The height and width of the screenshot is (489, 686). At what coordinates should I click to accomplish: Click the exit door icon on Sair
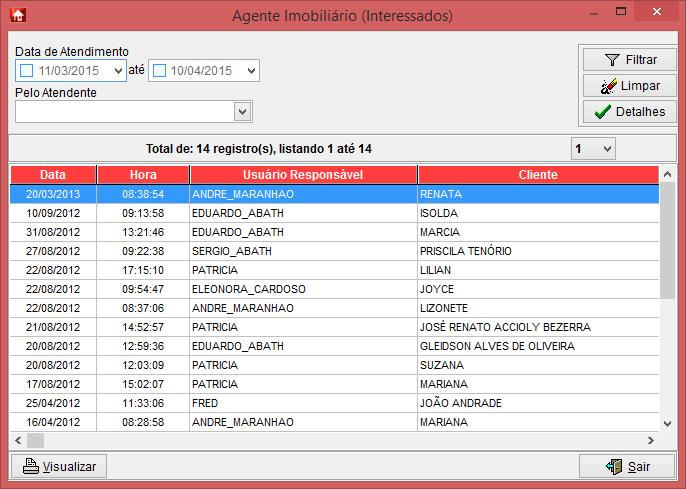click(612, 466)
